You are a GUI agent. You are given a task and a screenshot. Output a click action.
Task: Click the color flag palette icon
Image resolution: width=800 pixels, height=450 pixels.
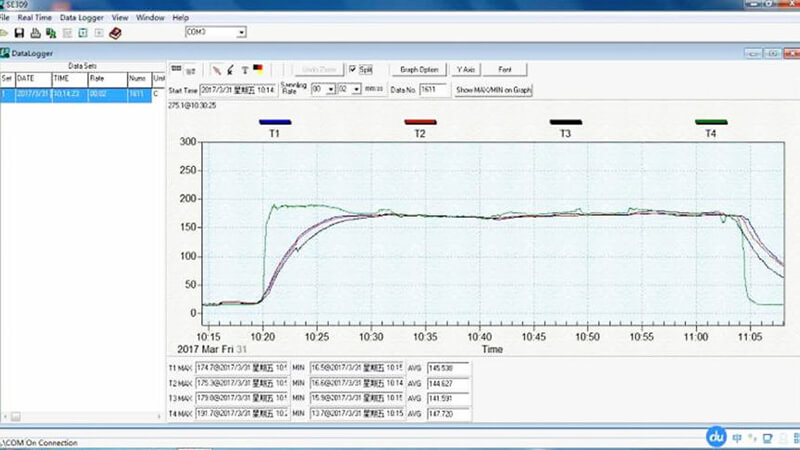tap(258, 70)
